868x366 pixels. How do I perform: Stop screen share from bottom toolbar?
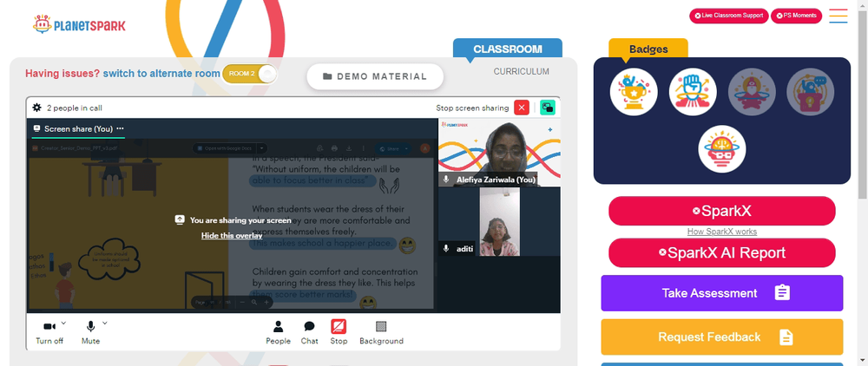click(x=339, y=333)
